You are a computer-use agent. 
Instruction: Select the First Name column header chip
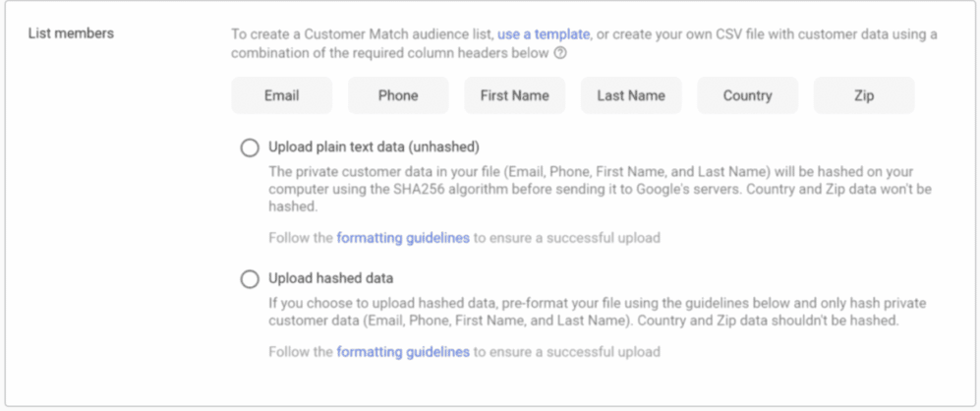point(514,95)
